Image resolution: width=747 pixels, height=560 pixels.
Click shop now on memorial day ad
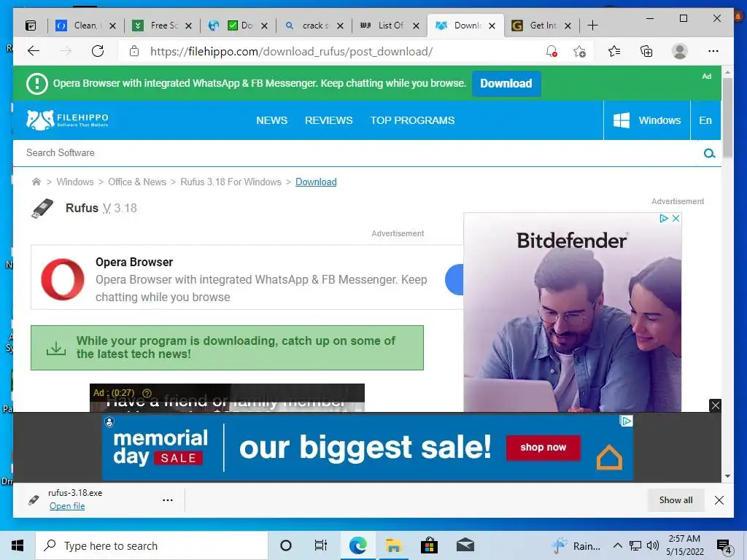[543, 448]
